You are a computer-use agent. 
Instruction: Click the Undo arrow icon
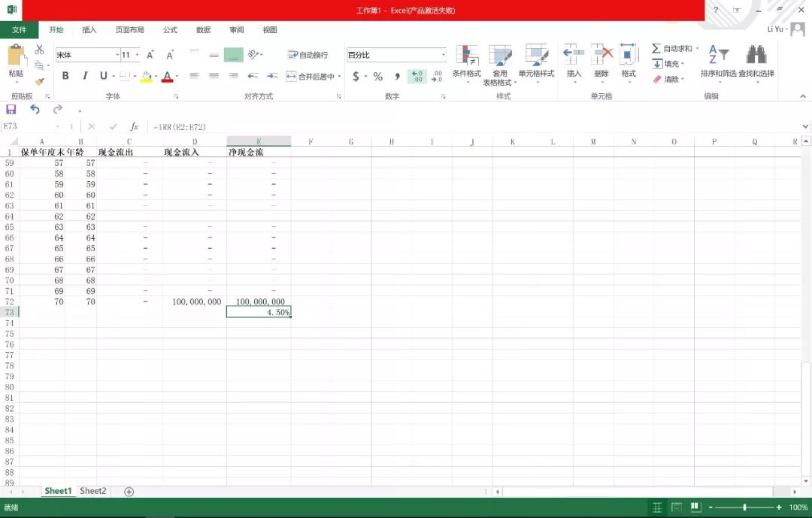[35, 109]
